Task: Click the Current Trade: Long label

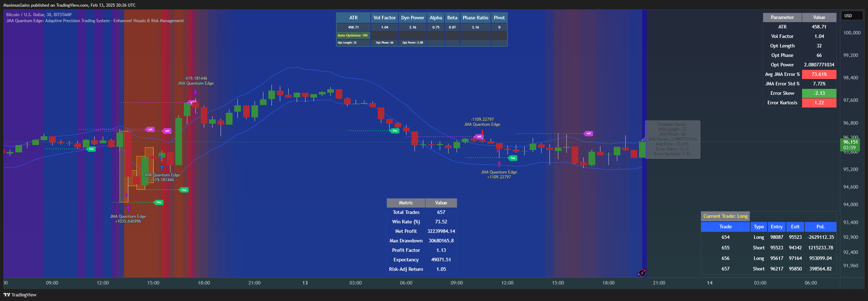Action: 725,216
